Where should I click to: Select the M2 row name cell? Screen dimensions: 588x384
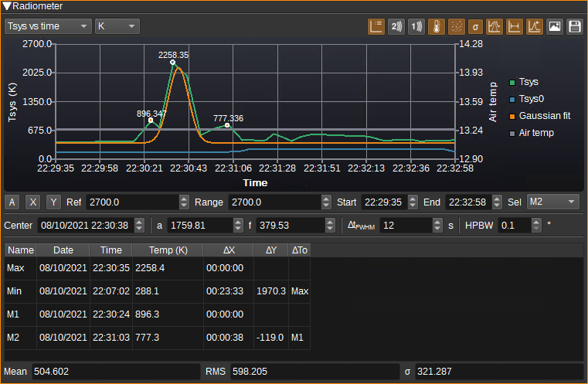pos(21,338)
